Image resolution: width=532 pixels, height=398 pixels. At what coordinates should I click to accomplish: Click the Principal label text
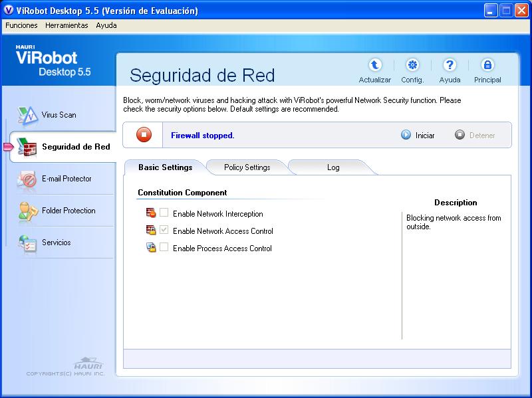[487, 80]
